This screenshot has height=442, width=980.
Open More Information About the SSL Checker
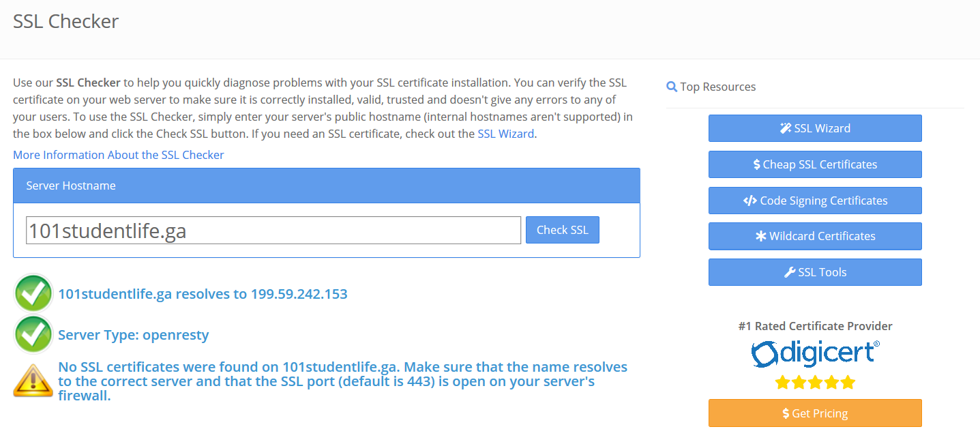click(119, 155)
